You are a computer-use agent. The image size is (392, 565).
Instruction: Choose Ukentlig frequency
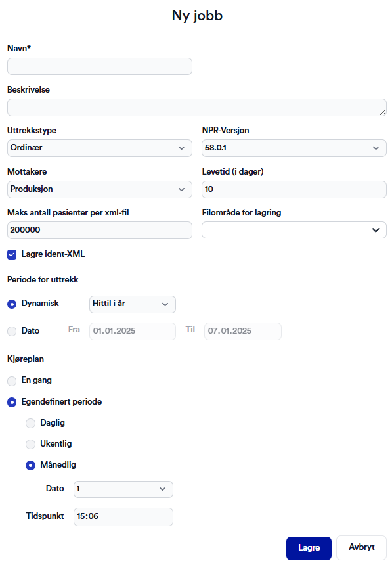30,443
